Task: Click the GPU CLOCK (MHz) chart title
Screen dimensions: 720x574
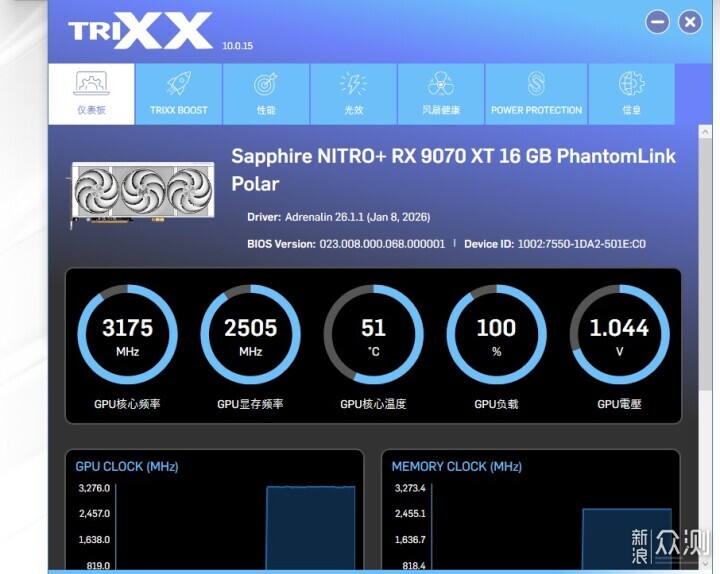Action: [x=127, y=467]
